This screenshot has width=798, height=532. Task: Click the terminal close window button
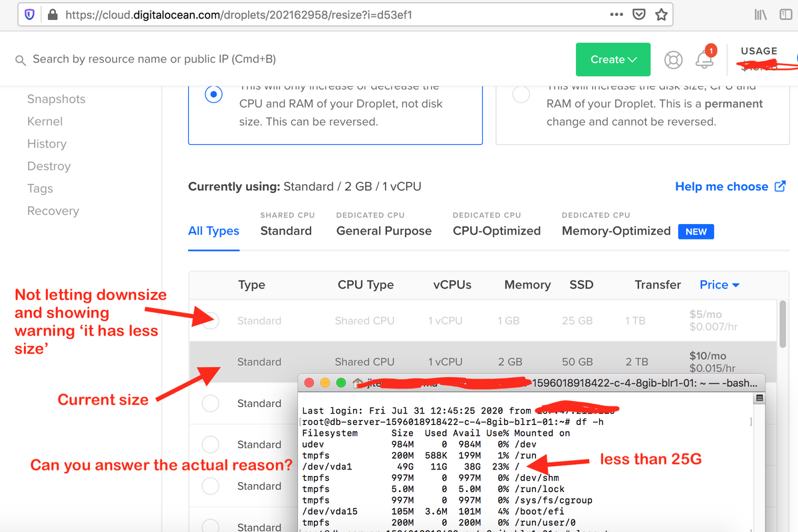(x=309, y=382)
